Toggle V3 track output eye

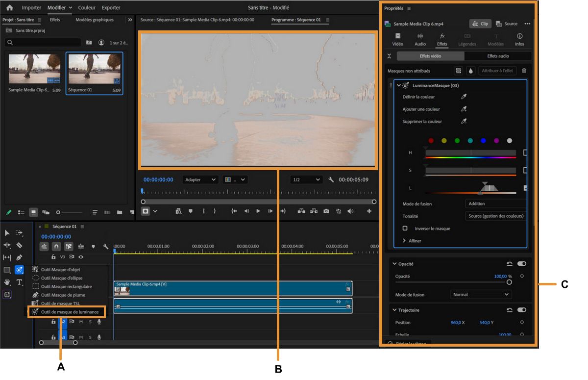coord(80,256)
